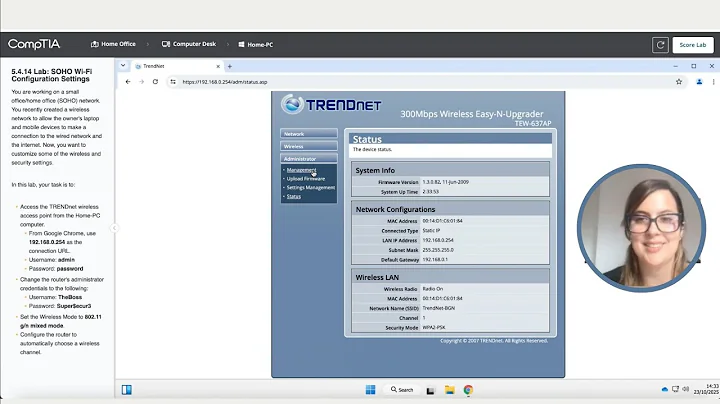Bookmark this page with the star
Image resolution: width=720 pixels, height=404 pixels.
(679, 82)
